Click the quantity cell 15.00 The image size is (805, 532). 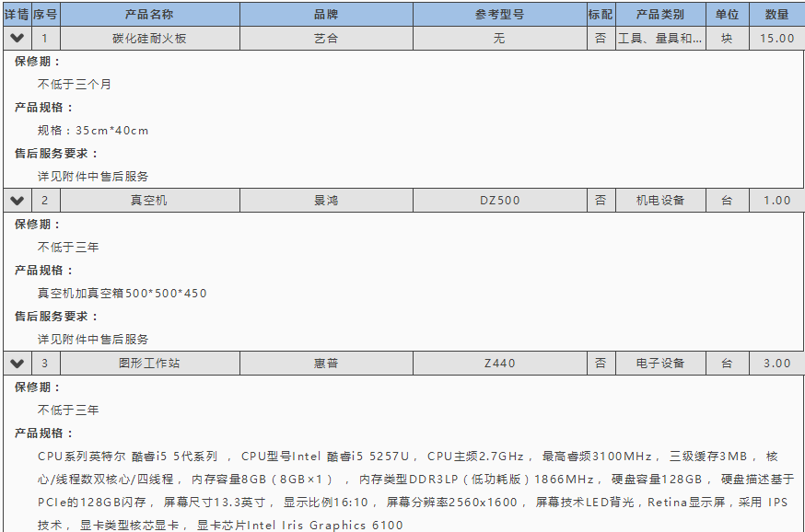[776, 39]
